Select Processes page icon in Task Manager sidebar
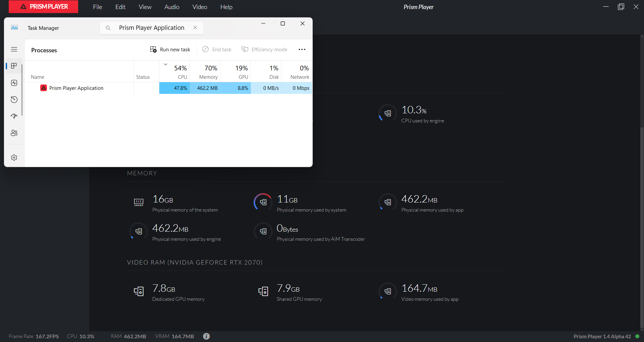644x342 pixels. 14,66
